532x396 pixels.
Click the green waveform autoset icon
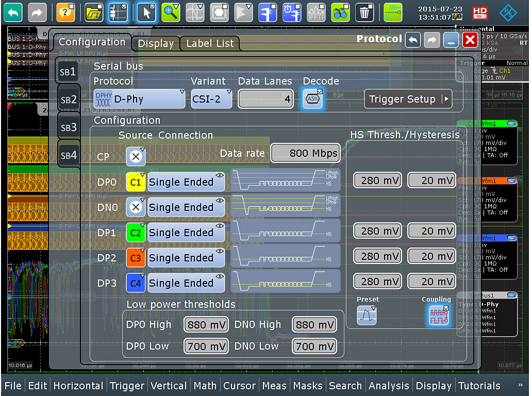(x=393, y=12)
